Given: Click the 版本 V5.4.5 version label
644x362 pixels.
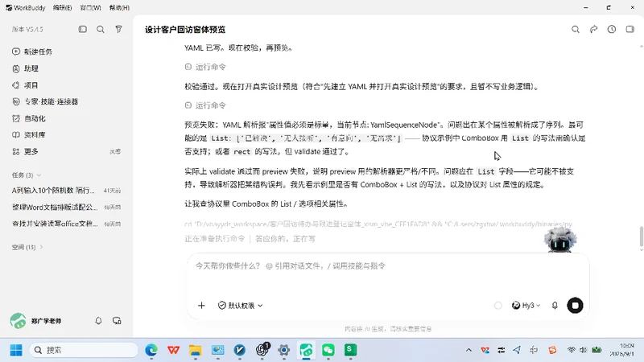Looking at the screenshot, I should click(27, 30).
